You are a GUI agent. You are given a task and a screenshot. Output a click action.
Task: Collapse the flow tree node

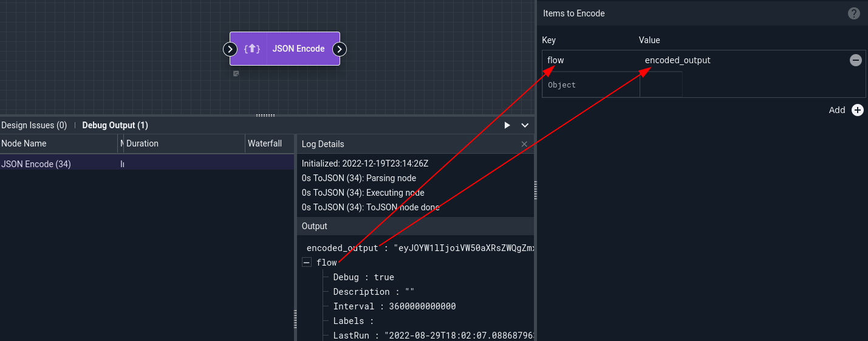pos(307,263)
